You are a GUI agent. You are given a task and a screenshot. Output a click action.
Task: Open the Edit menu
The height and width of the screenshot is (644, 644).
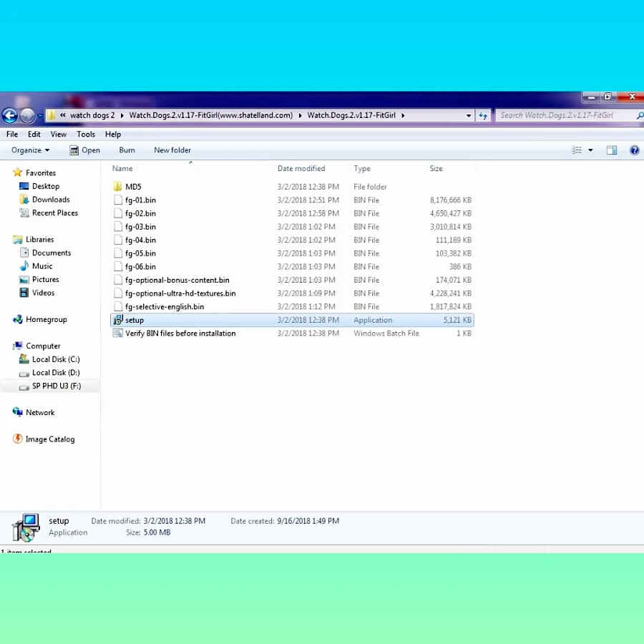click(x=34, y=135)
